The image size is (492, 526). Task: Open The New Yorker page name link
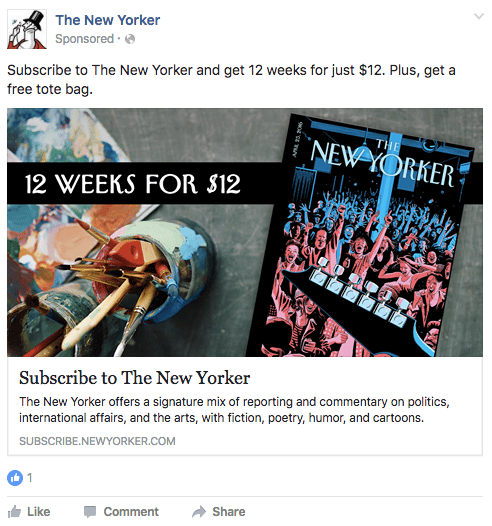tap(108, 20)
